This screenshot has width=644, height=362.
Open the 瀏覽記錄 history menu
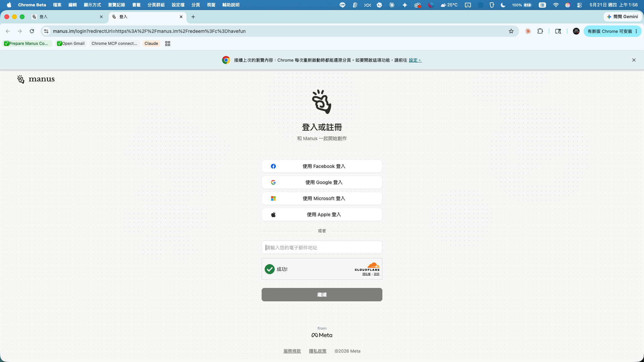116,5
